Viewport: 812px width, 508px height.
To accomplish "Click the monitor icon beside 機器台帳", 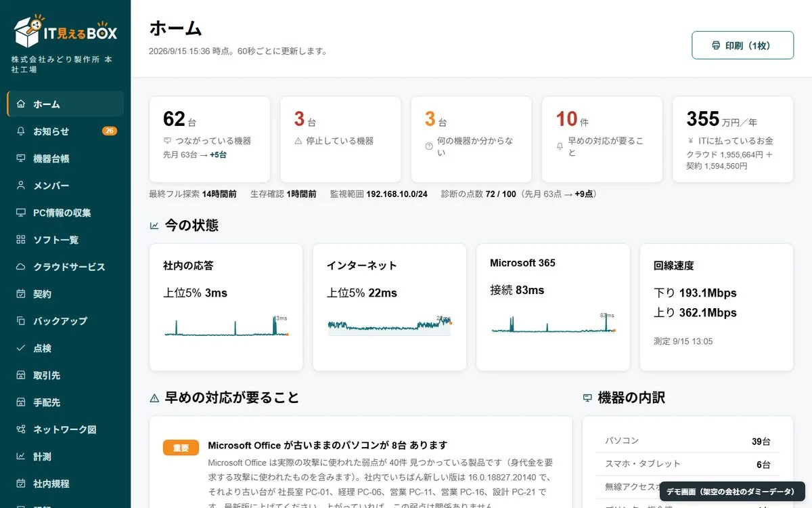I will click(x=20, y=158).
